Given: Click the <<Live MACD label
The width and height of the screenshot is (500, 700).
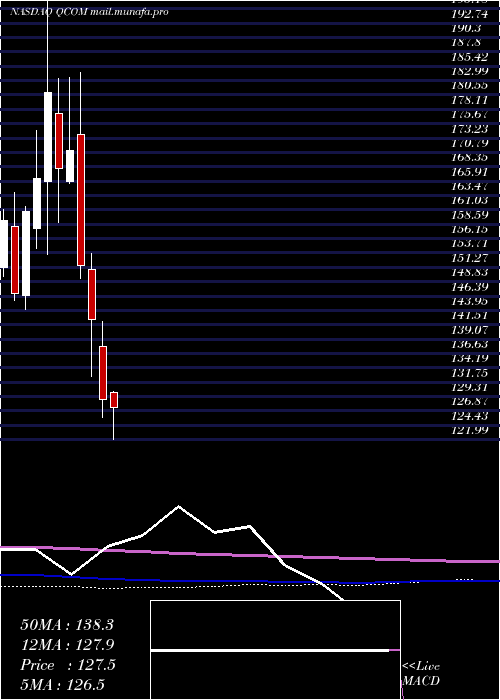Looking at the screenshot, I should 421,673.
